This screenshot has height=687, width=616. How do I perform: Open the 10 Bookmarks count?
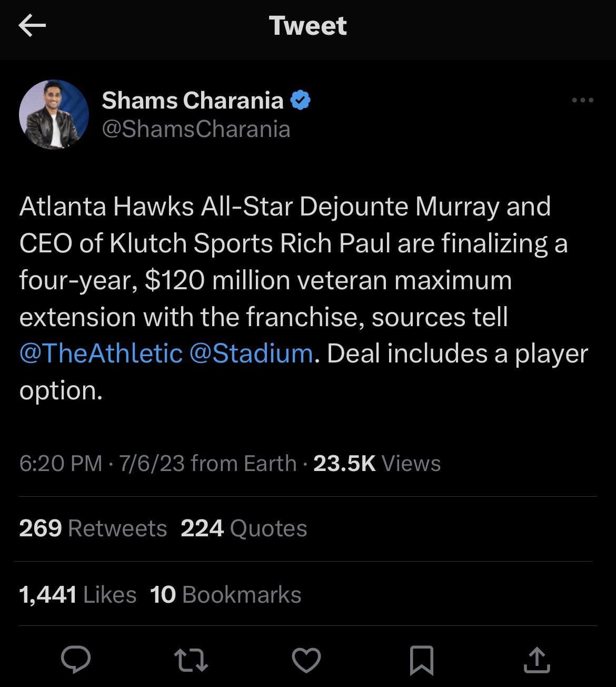pos(225,595)
